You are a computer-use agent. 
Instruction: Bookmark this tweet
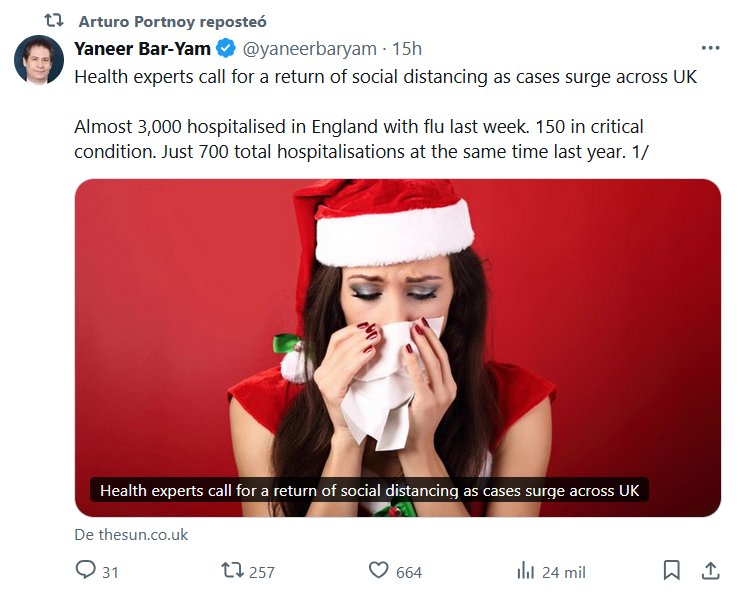tap(672, 571)
